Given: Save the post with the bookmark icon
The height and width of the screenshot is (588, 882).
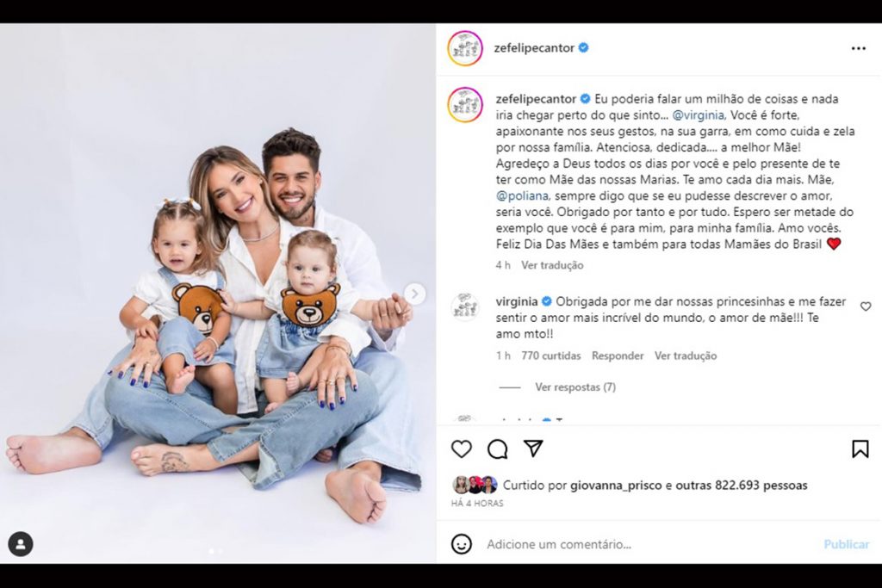Looking at the screenshot, I should [x=860, y=449].
